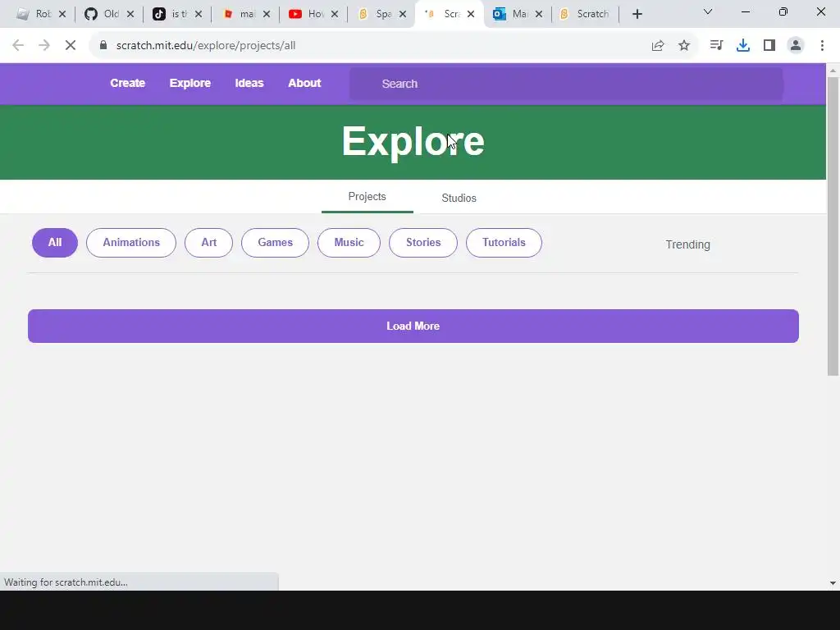Viewport: 840px width, 630px height.
Task: Close the 'mai' tab
Action: (x=267, y=15)
